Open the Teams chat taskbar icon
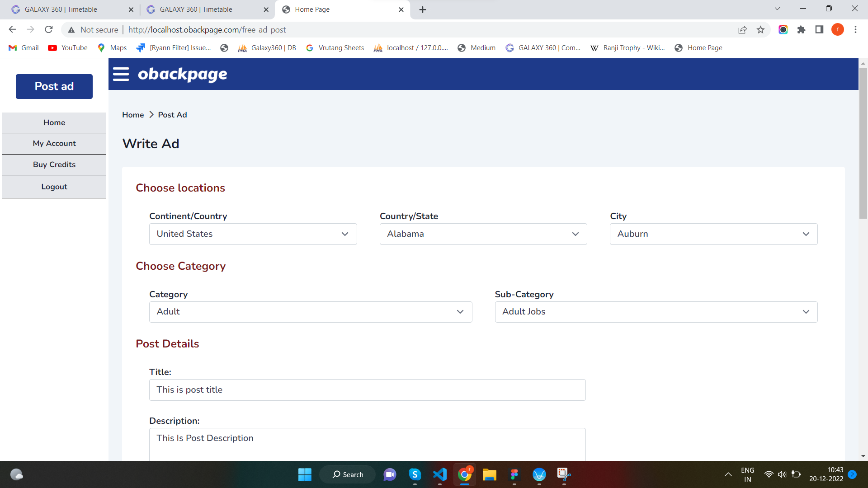Screen dimensions: 868x488 pyautogui.click(x=390, y=474)
